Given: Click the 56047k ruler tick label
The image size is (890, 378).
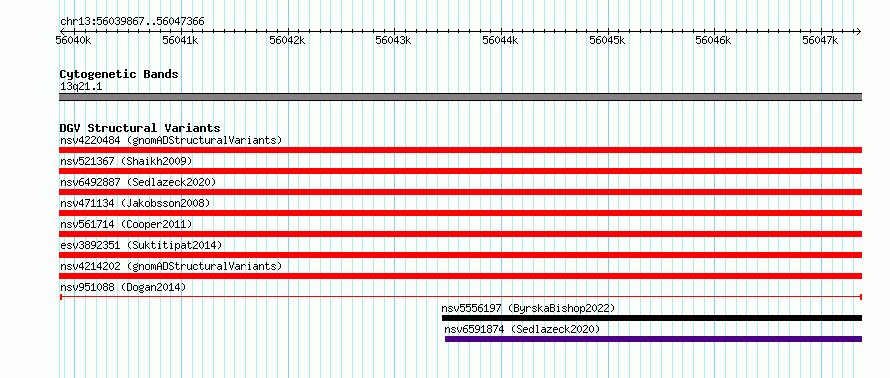Looking at the screenshot, I should [820, 40].
